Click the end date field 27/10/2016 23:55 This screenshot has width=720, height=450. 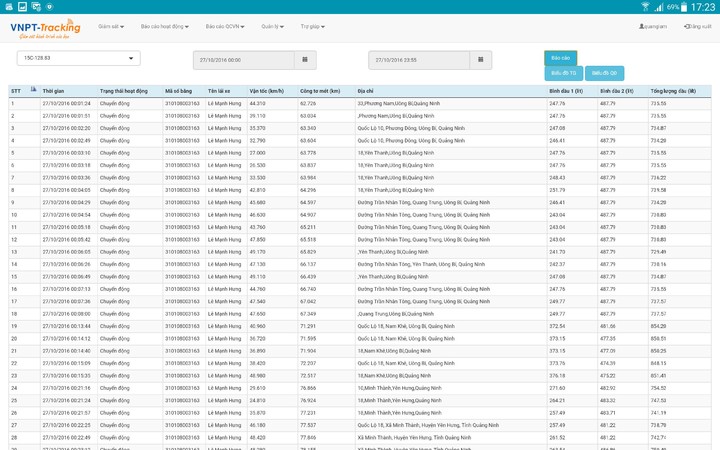[x=419, y=60]
